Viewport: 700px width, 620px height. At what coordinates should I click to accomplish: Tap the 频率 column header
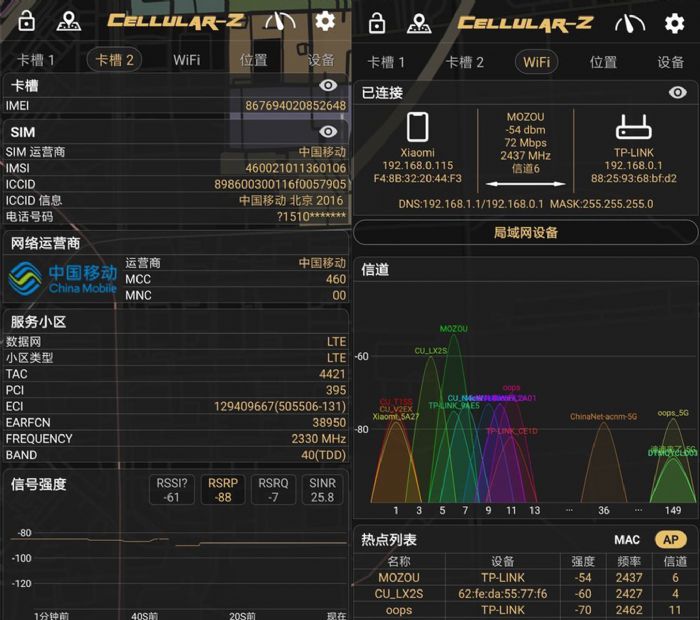click(629, 562)
